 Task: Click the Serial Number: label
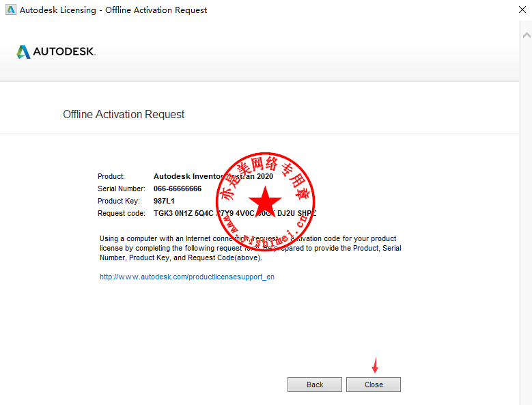click(122, 188)
